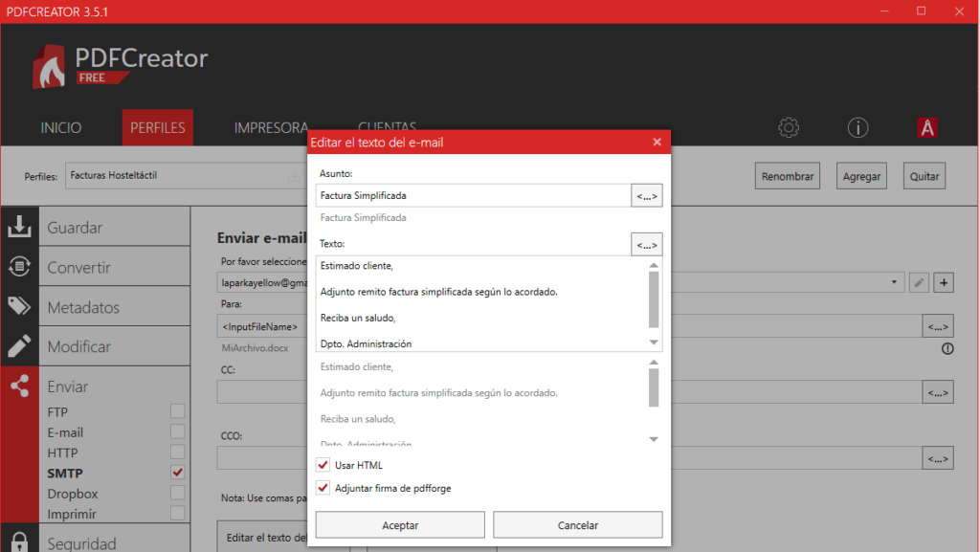
Task: Click the red PDF Architect icon
Action: tap(926, 127)
